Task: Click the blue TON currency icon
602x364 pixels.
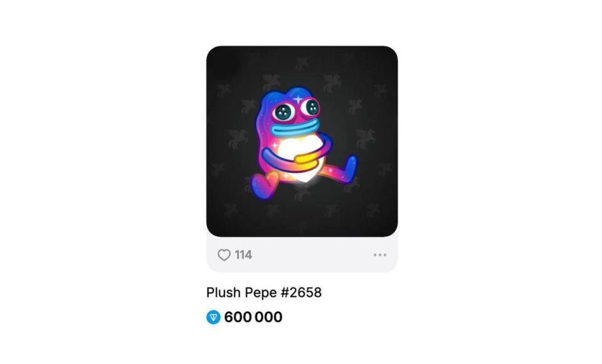Action: (213, 318)
